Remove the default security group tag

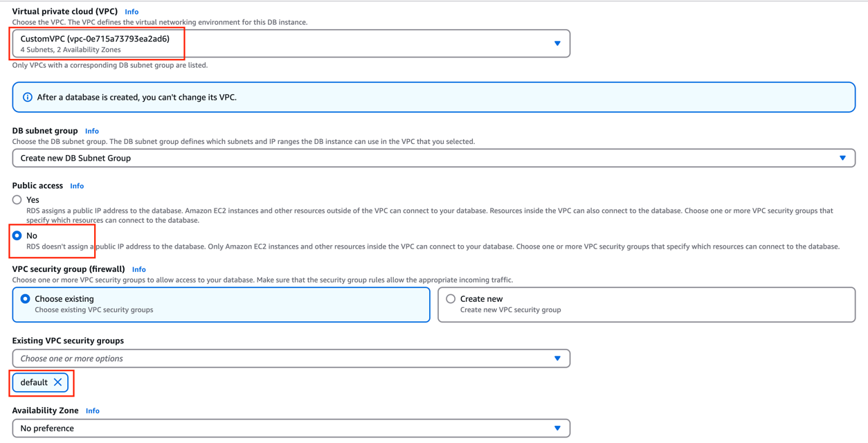point(58,383)
